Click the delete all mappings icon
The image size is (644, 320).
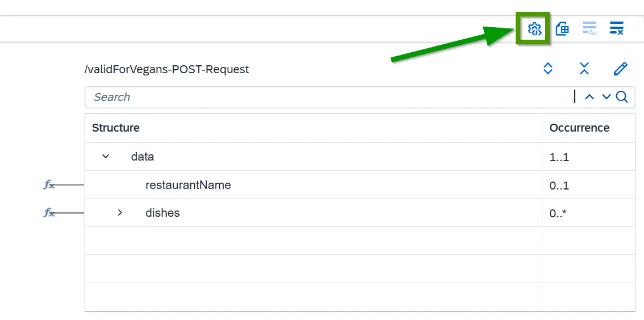click(617, 28)
